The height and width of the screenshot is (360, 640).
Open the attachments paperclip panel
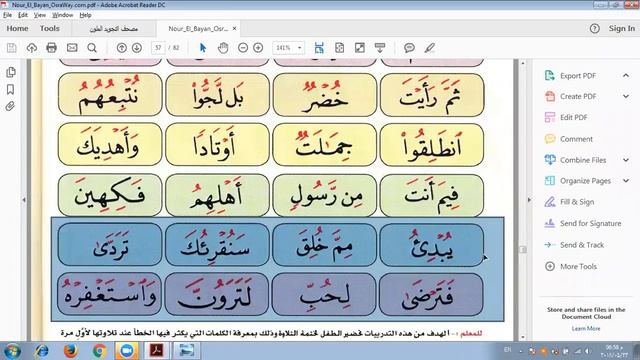pyautogui.click(x=11, y=107)
